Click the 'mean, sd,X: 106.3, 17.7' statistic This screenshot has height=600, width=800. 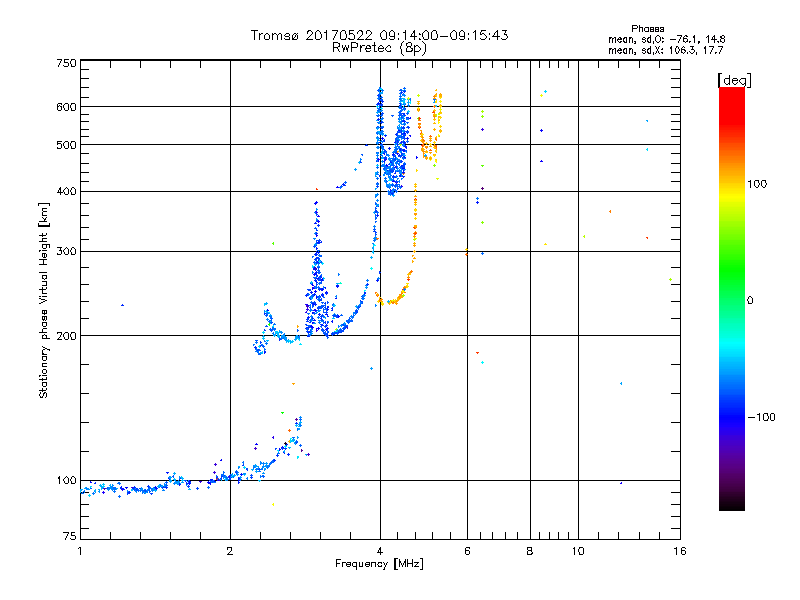(x=665, y=50)
